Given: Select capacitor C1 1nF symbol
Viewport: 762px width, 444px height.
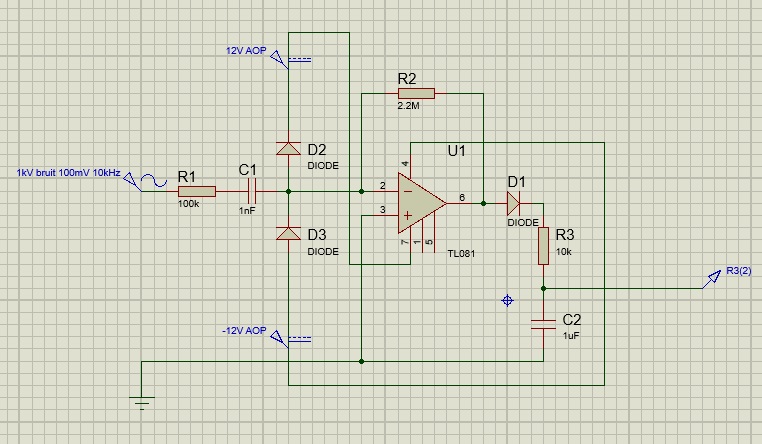Looking at the screenshot, I should coord(252,191).
